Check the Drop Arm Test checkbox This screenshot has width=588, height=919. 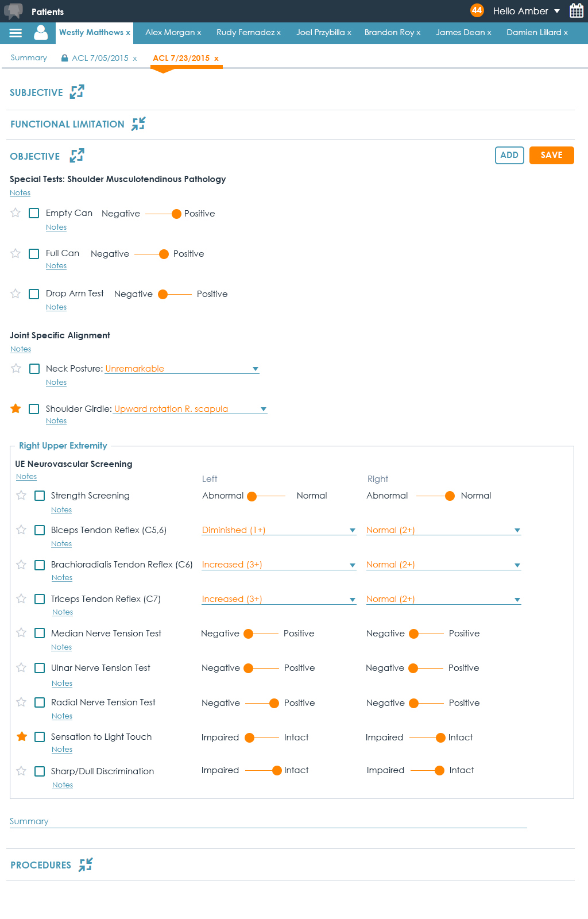[x=34, y=294]
